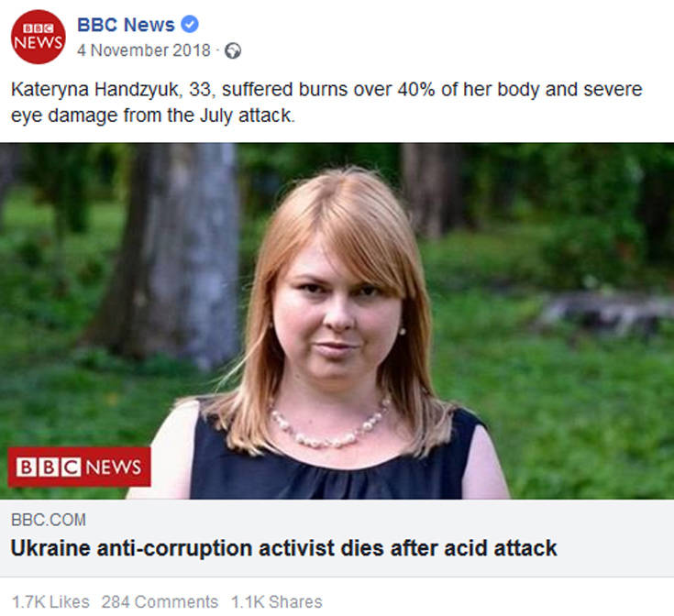Click the globe public audience icon
The width and height of the screenshot is (674, 616).
coord(233,51)
